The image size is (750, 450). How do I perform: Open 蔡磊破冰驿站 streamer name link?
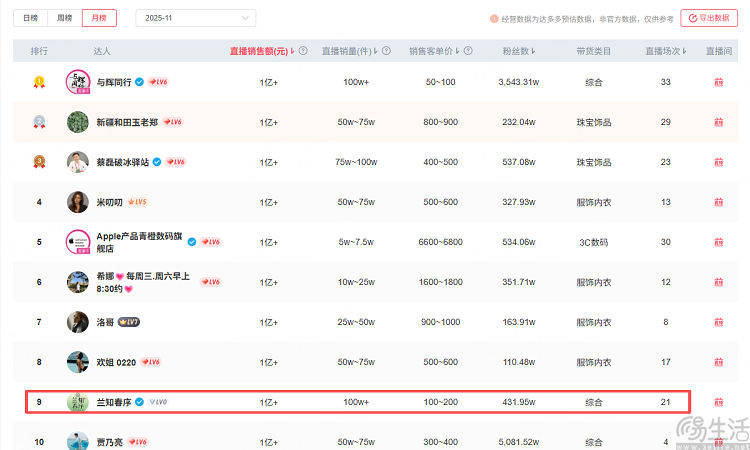(122, 162)
